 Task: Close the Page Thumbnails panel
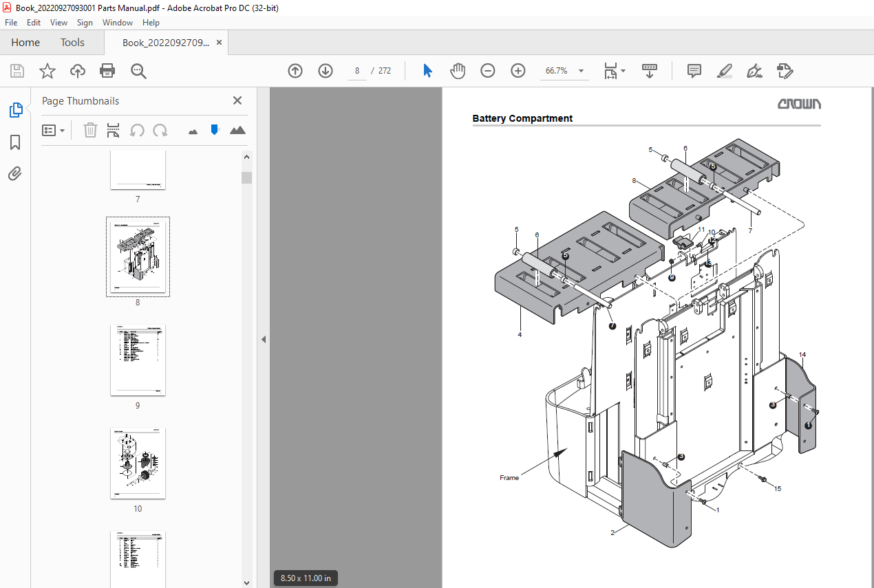click(x=237, y=100)
